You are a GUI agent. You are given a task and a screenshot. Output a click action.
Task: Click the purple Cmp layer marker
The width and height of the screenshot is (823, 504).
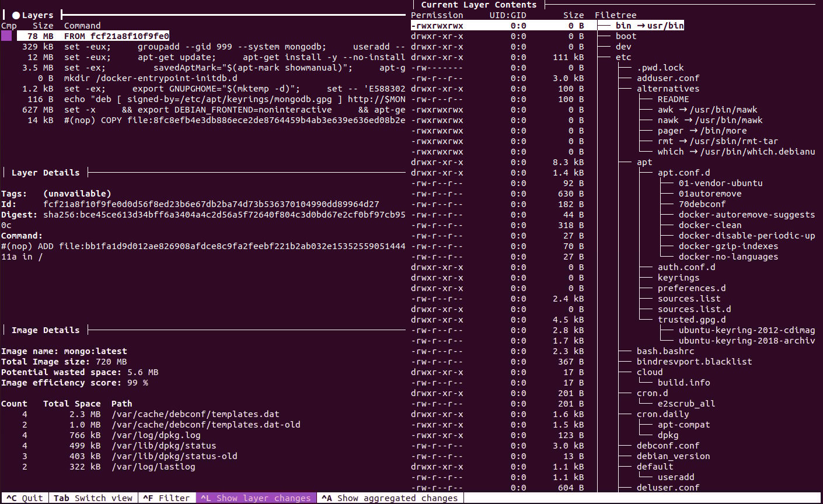tap(6, 36)
